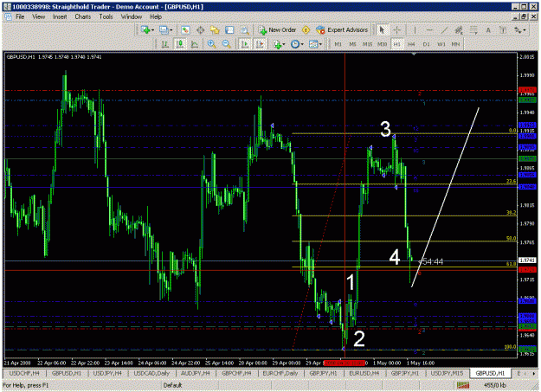Viewport: 541px width, 392px height.
Task: Switch to the USDCHF,H4 chart tab
Action: 24,373
